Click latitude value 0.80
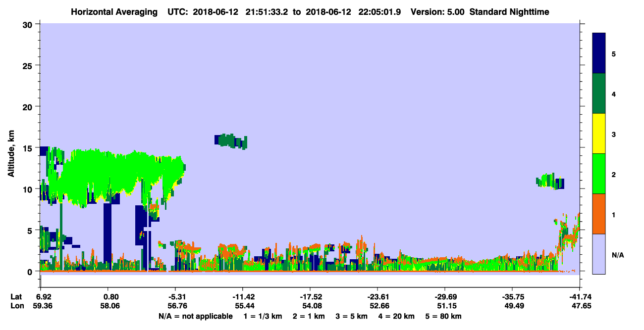644x330 pixels. click(x=111, y=297)
